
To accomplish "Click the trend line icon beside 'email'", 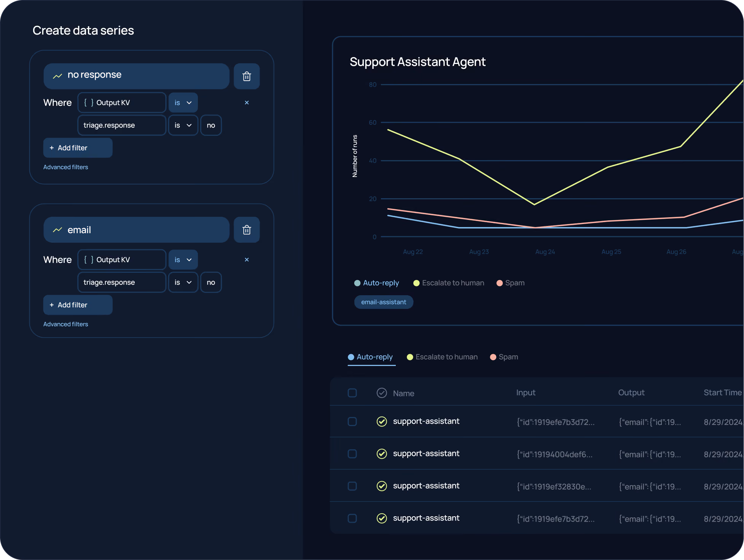I will pyautogui.click(x=57, y=230).
